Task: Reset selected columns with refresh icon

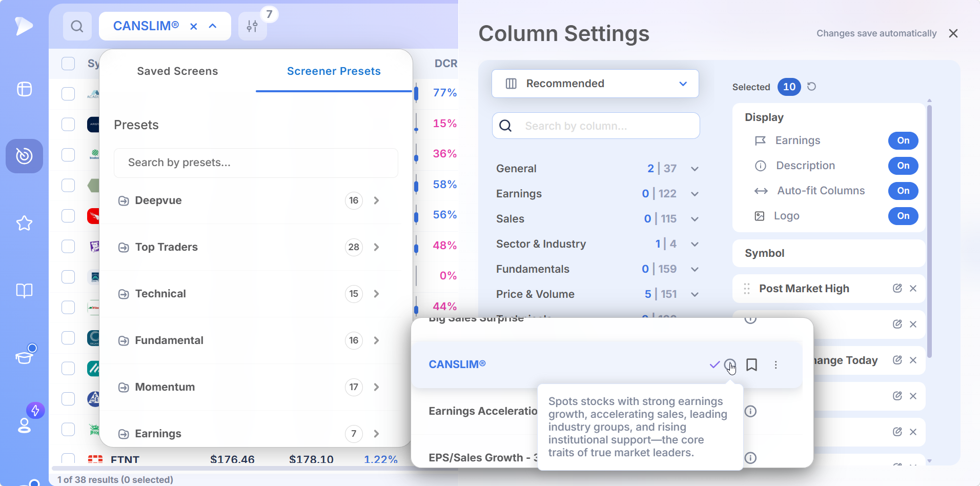Action: [811, 87]
